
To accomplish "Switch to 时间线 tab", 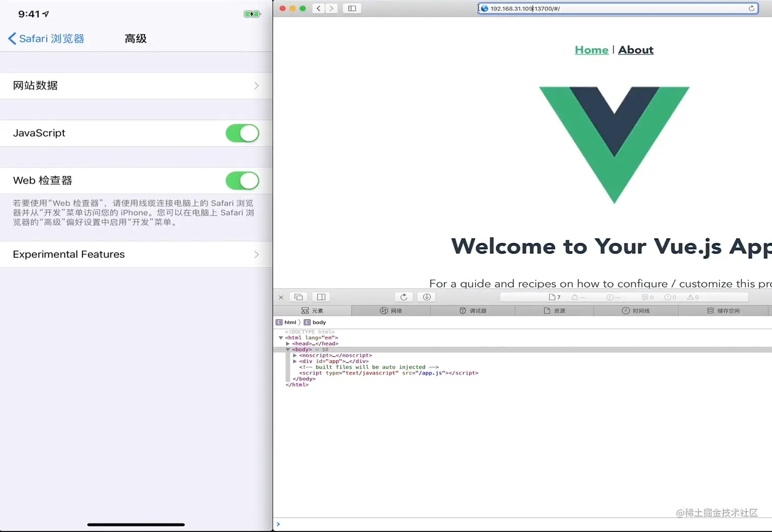I will click(636, 310).
